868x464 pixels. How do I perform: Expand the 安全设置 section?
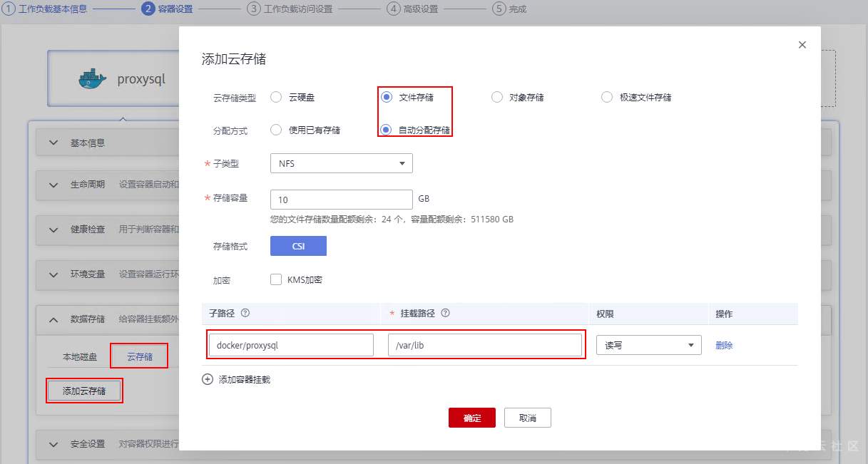pyautogui.click(x=54, y=444)
